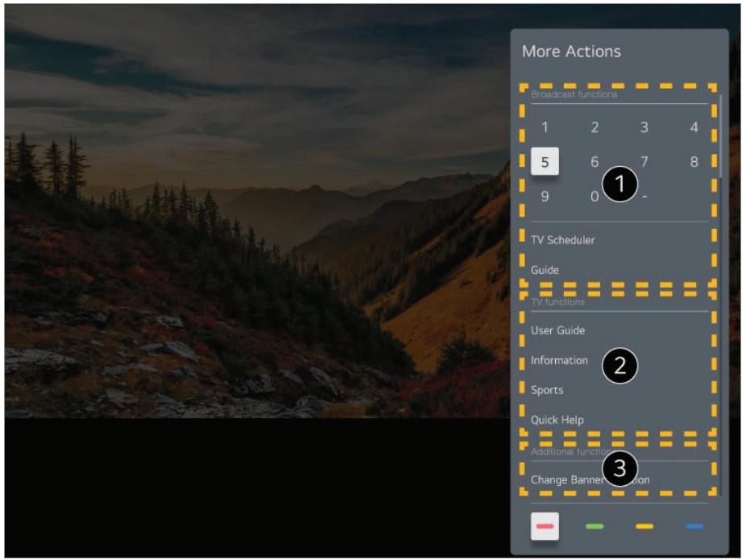Select number 4 on the keypad
The image size is (742, 560).
[x=694, y=127]
